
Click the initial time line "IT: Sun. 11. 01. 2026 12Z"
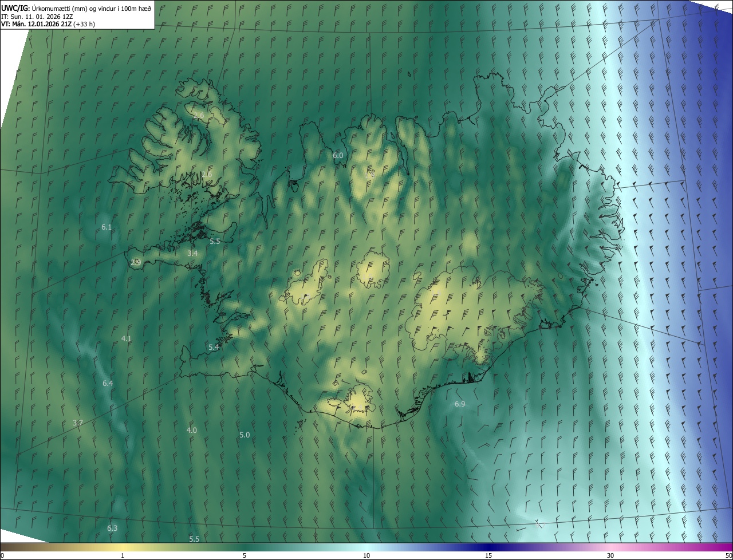(x=37, y=16)
